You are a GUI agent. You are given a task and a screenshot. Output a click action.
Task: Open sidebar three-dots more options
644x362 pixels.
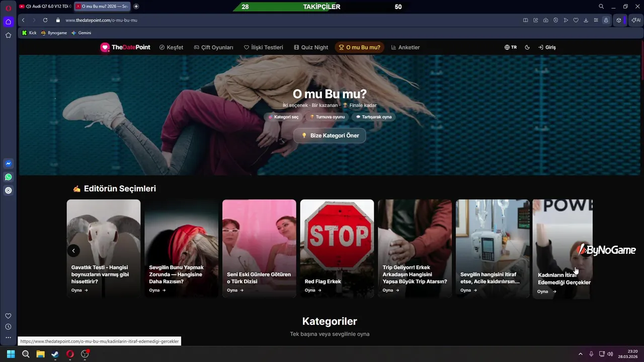tap(8, 338)
